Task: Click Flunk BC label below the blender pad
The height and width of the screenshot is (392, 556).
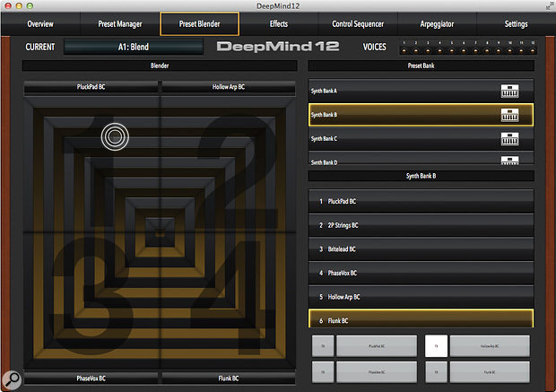Action: [229, 379]
